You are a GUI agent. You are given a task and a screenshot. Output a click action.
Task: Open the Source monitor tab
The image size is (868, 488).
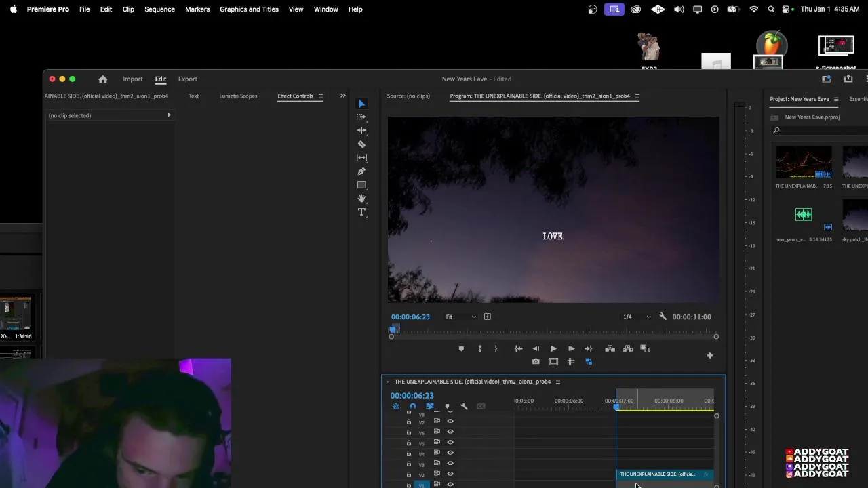[408, 96]
